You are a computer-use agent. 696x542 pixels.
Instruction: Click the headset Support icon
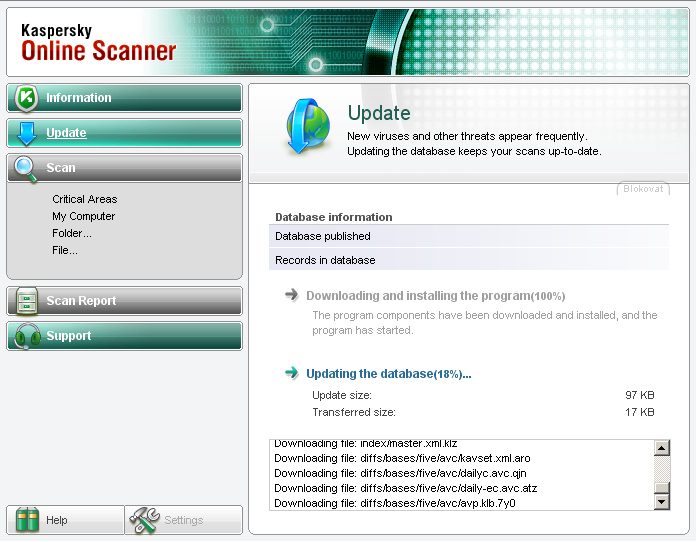coord(27,336)
